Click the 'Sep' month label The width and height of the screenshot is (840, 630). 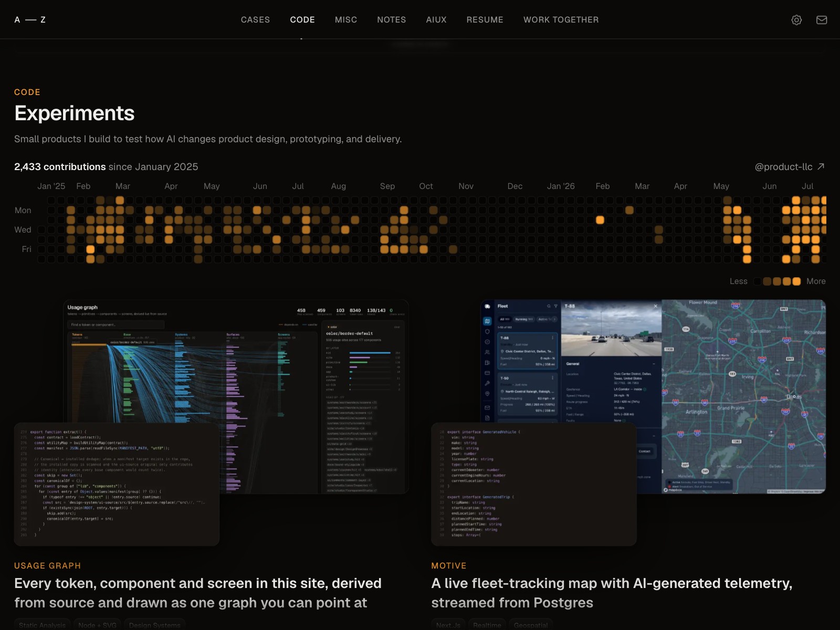coord(387,186)
